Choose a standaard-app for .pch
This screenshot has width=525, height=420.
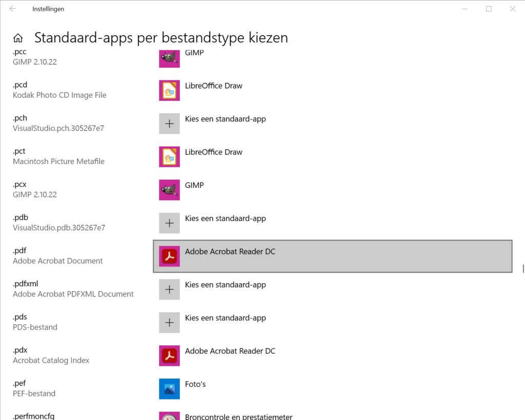pos(226,119)
